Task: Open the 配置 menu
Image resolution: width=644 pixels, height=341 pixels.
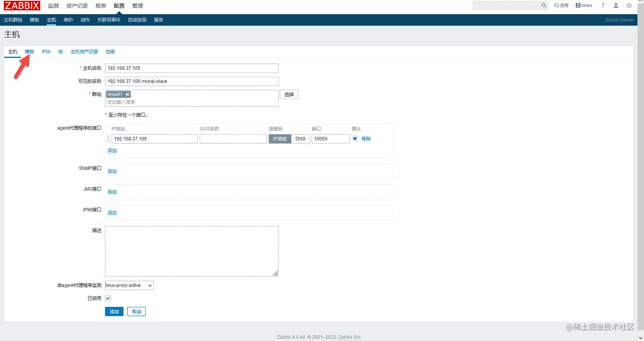Action: tap(119, 6)
